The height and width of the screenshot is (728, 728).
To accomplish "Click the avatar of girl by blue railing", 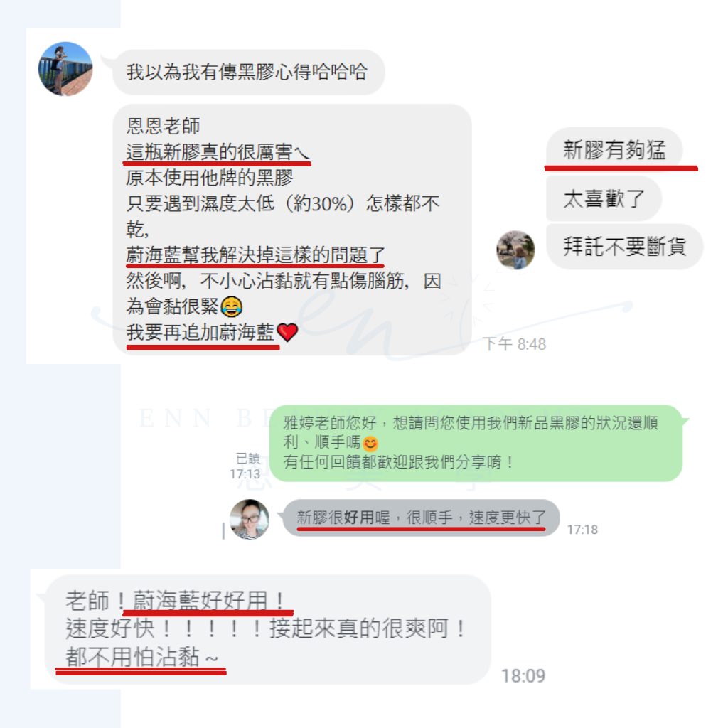I will pos(65,69).
